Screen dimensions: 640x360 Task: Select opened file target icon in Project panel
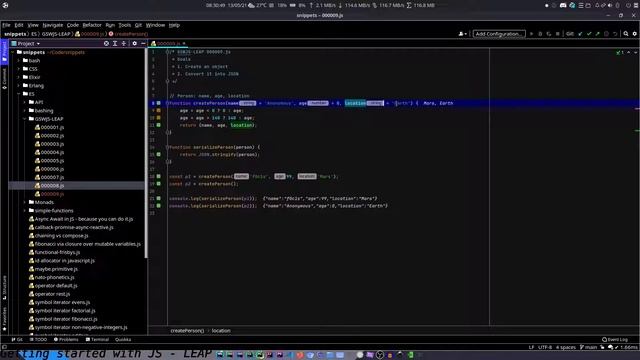click(x=106, y=43)
